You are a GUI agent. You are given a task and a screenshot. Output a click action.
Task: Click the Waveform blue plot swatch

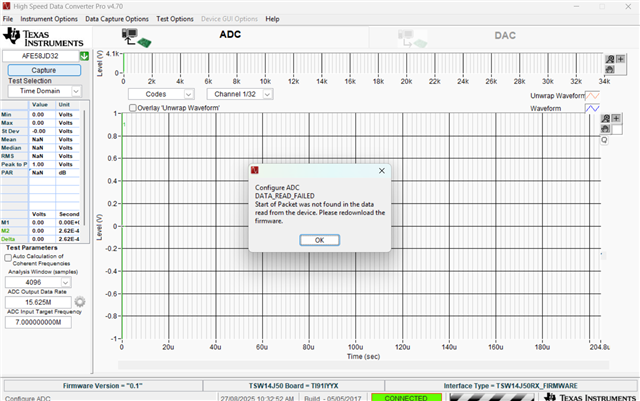click(x=592, y=109)
